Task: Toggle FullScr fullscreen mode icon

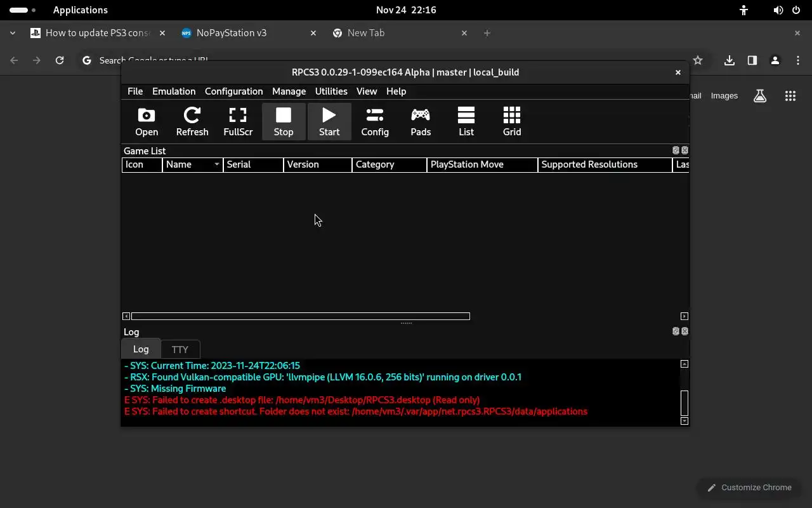Action: (238, 121)
